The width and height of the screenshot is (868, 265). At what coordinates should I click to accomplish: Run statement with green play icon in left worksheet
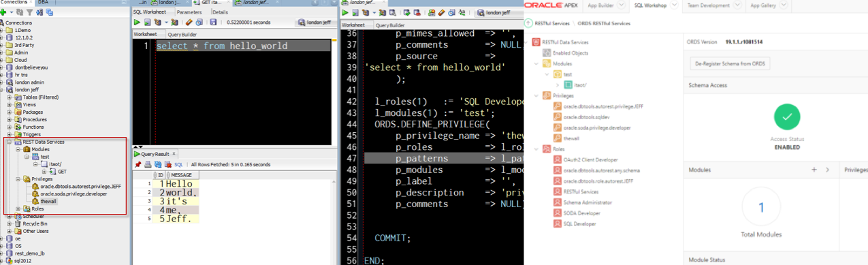coord(138,22)
